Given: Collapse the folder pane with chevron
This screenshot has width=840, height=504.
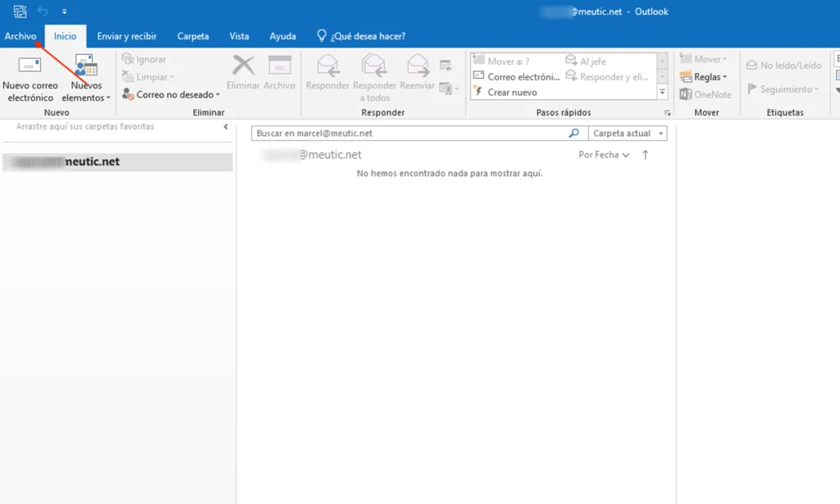Looking at the screenshot, I should coord(226,127).
